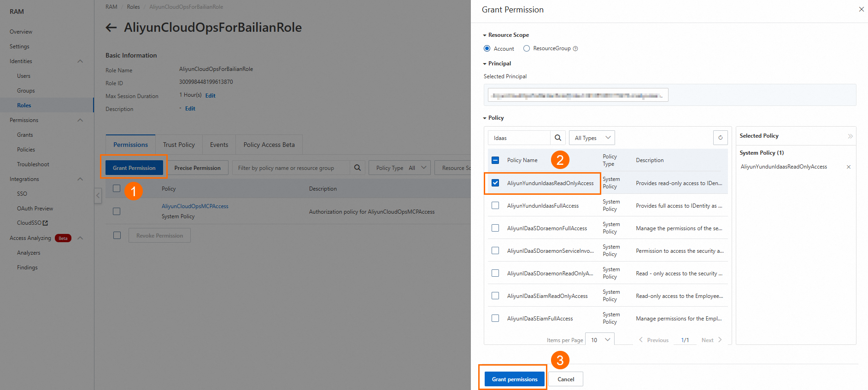Refresh the policy list
The image size is (868, 390).
pos(720,138)
